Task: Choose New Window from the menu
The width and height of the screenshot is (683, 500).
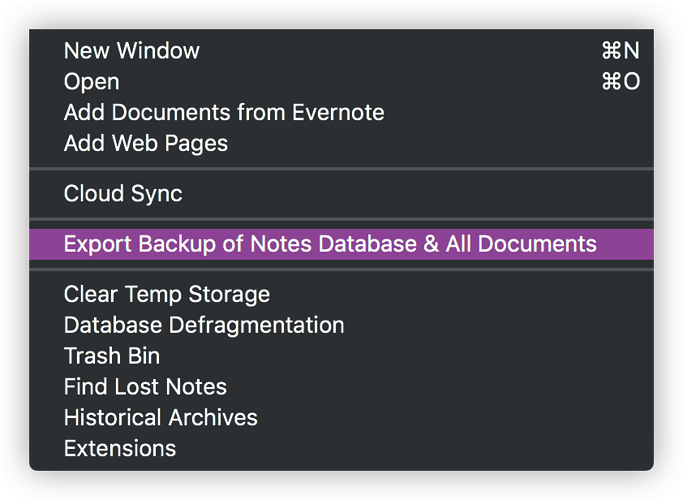Action: tap(342, 51)
